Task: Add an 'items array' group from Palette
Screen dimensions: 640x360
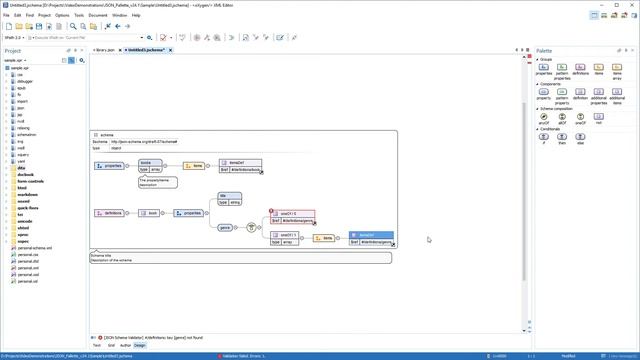Action: tap(617, 72)
